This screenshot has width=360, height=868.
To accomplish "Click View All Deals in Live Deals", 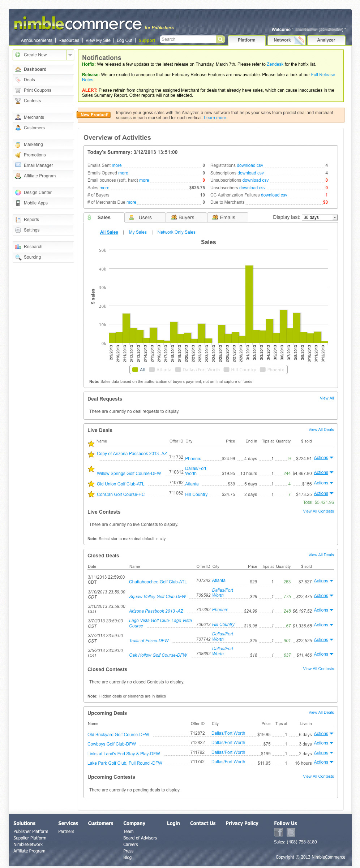I will (321, 429).
